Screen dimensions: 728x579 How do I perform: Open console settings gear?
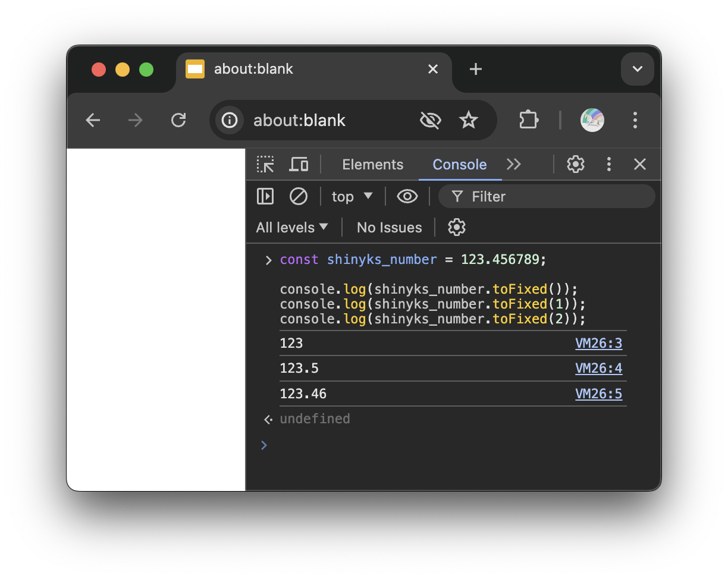point(457,227)
